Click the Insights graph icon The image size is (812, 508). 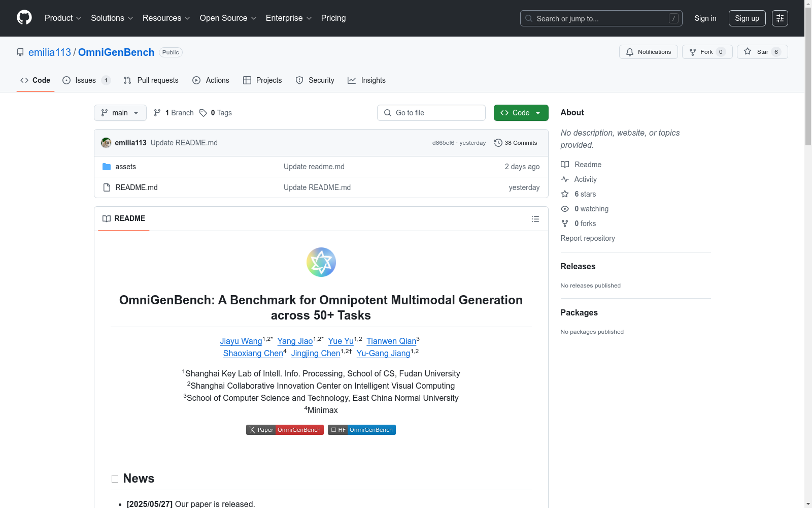[x=352, y=80]
